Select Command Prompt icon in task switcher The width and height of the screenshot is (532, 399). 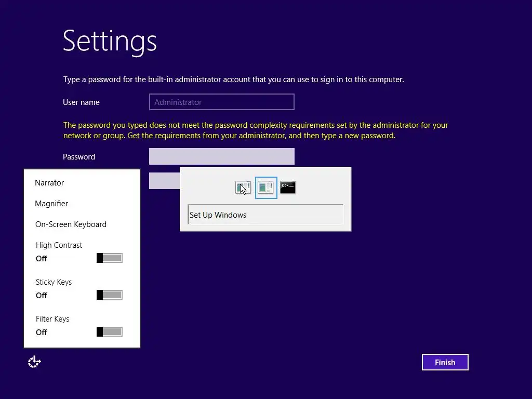(288, 187)
